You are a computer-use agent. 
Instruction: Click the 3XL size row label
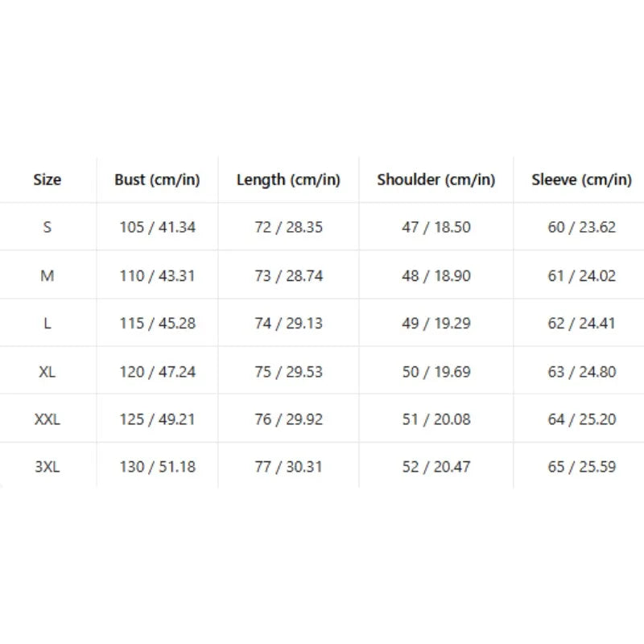pyautogui.click(x=47, y=467)
